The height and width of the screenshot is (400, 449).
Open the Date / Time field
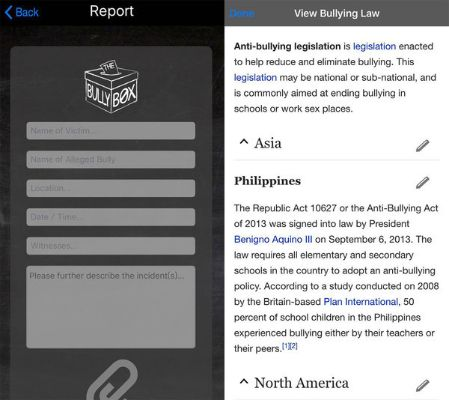click(111, 217)
